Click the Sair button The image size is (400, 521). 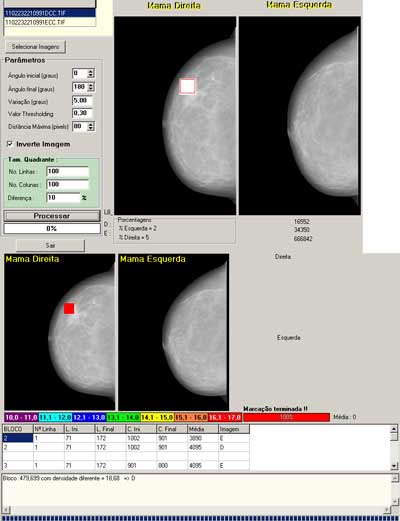coord(50,246)
